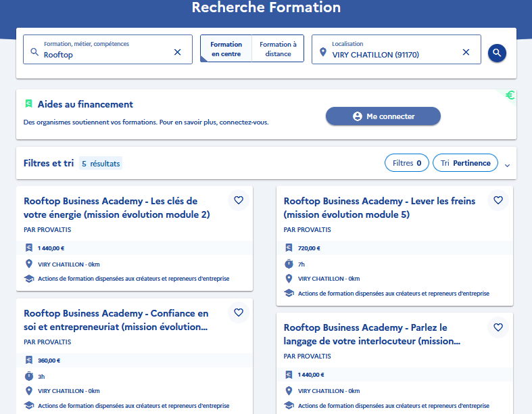Click graduation cap icon in Confiance en soi card
Screen dimensions: 532x414
click(29, 405)
